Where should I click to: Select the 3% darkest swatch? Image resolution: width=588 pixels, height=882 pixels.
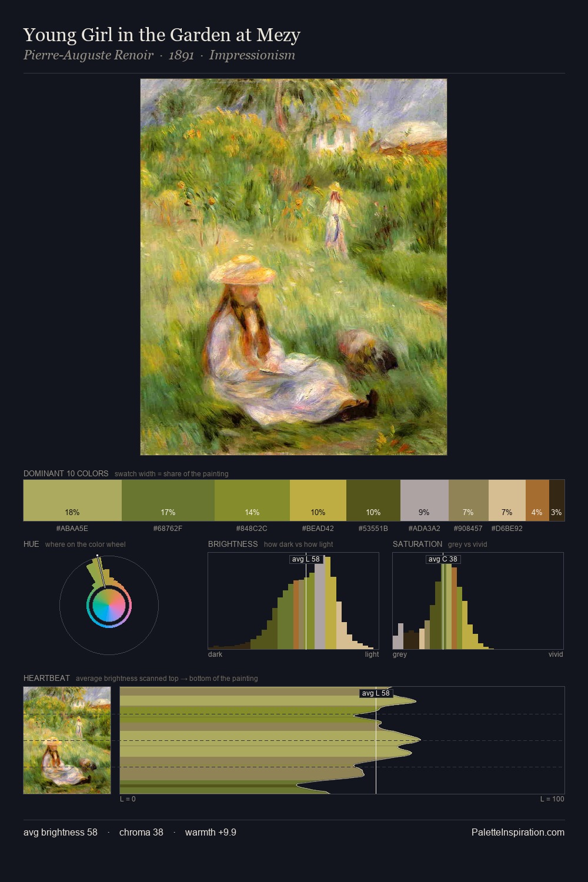pos(557,500)
